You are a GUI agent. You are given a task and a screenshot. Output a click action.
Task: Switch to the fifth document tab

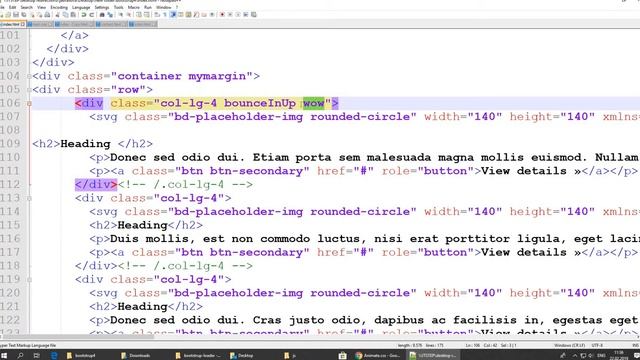(x=142, y=24)
